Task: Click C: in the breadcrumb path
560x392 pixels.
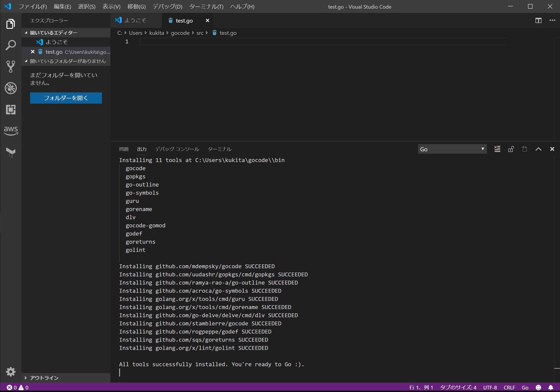Action: click(x=120, y=33)
